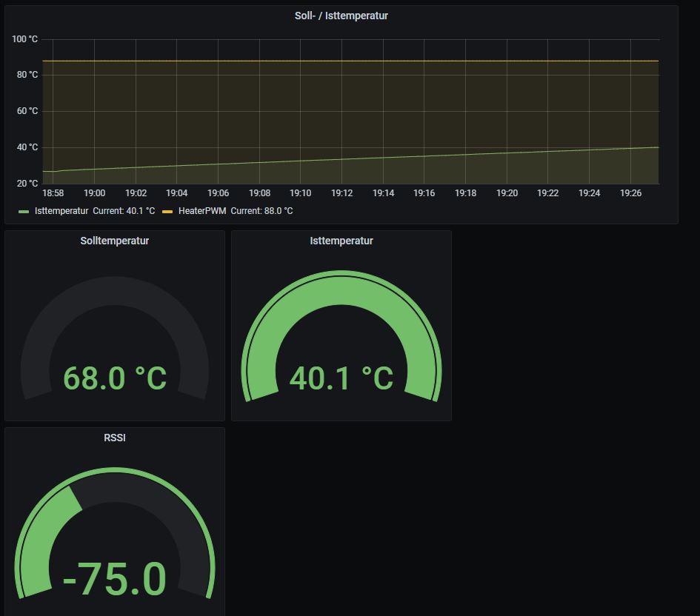Open the Solltemperatur panel title menu

coord(115,241)
